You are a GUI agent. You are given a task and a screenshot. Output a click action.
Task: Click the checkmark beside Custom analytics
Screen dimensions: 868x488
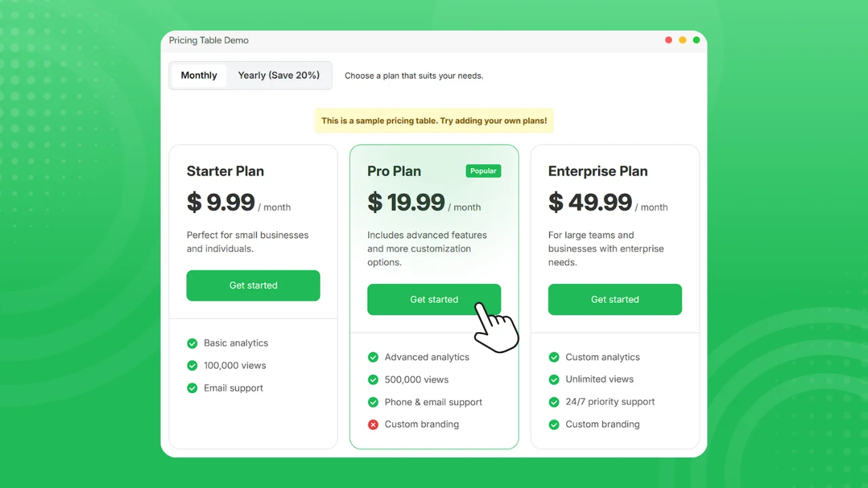click(554, 357)
